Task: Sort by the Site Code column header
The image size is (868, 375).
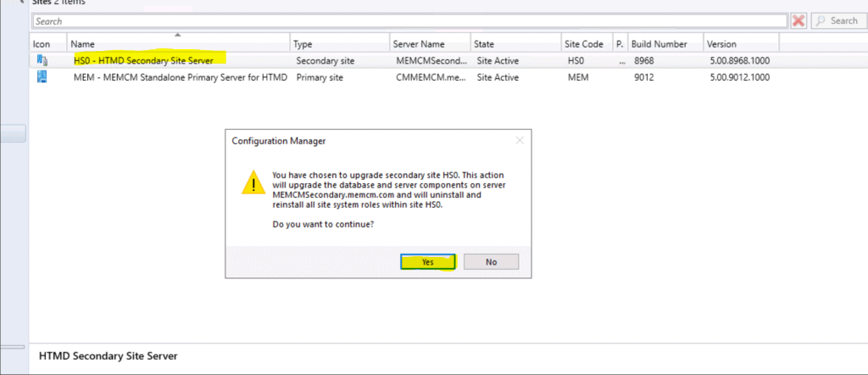Action: [x=587, y=44]
